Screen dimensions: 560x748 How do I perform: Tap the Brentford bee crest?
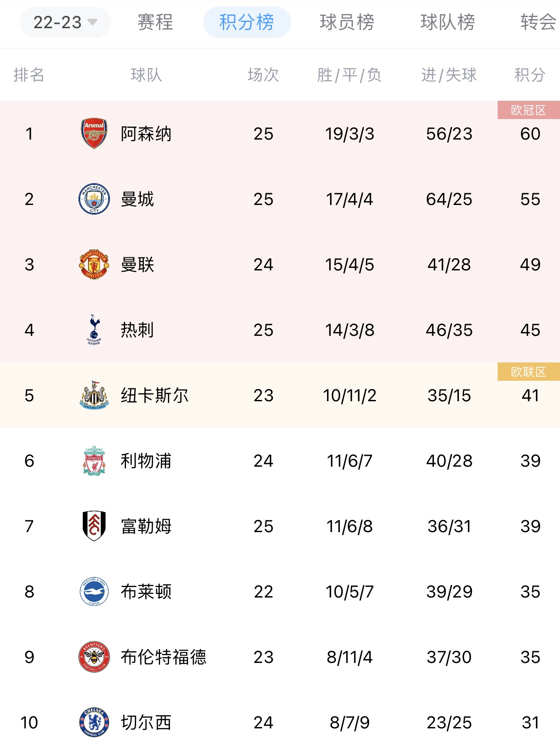pos(94,657)
